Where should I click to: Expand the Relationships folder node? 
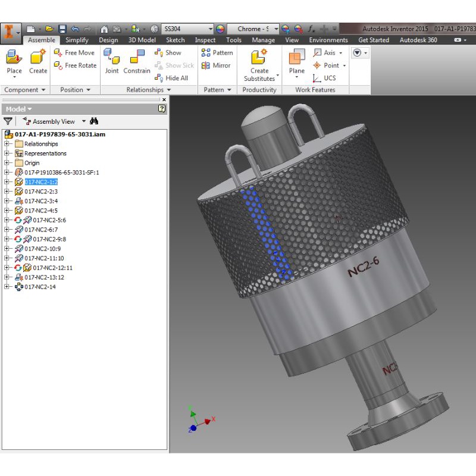pyautogui.click(x=7, y=144)
